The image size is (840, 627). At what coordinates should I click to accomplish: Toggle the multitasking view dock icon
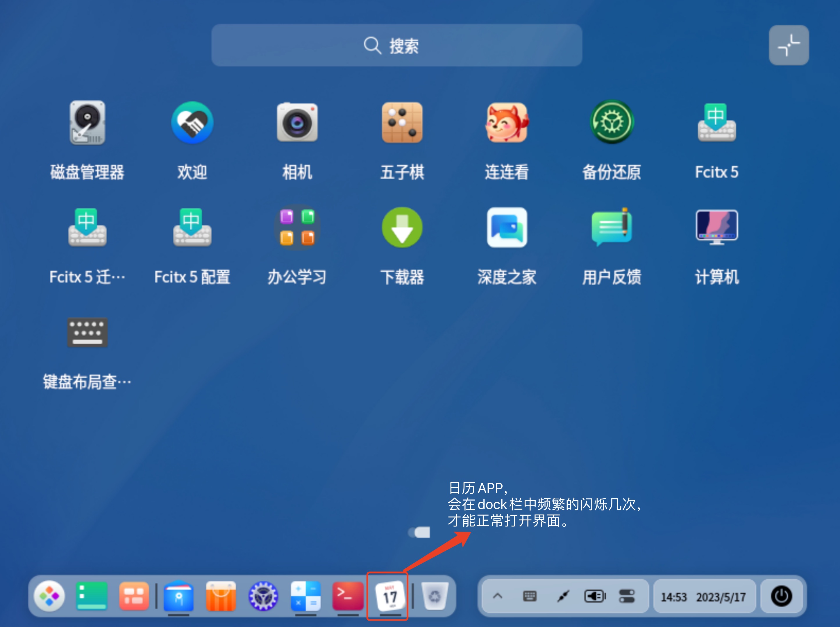[134, 596]
